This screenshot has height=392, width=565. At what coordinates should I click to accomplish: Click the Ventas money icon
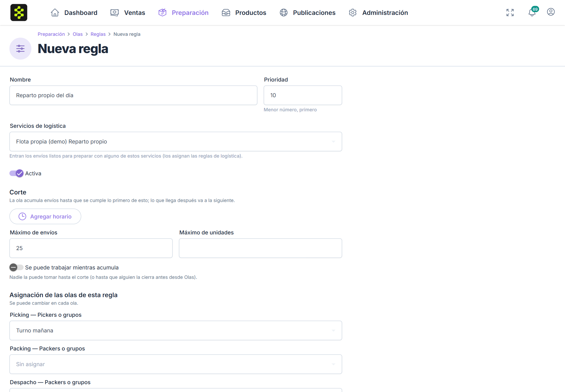click(x=115, y=13)
